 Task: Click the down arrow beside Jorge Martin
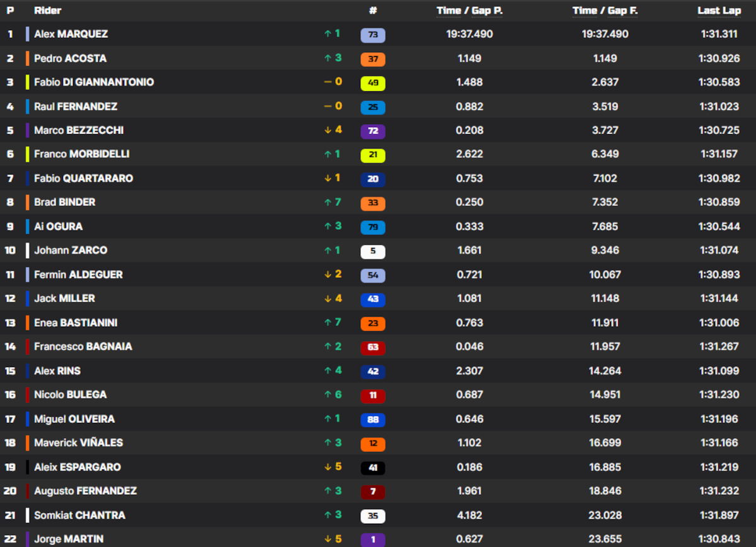(x=328, y=539)
